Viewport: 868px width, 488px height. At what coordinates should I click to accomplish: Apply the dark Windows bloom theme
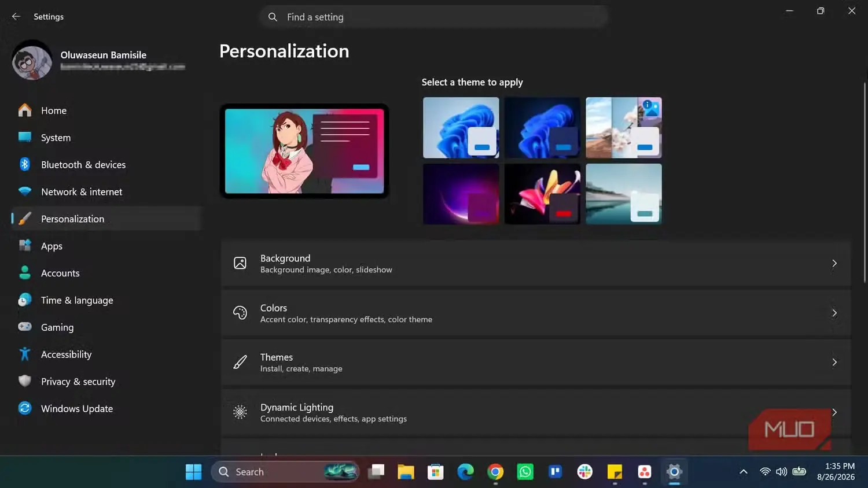coord(542,128)
